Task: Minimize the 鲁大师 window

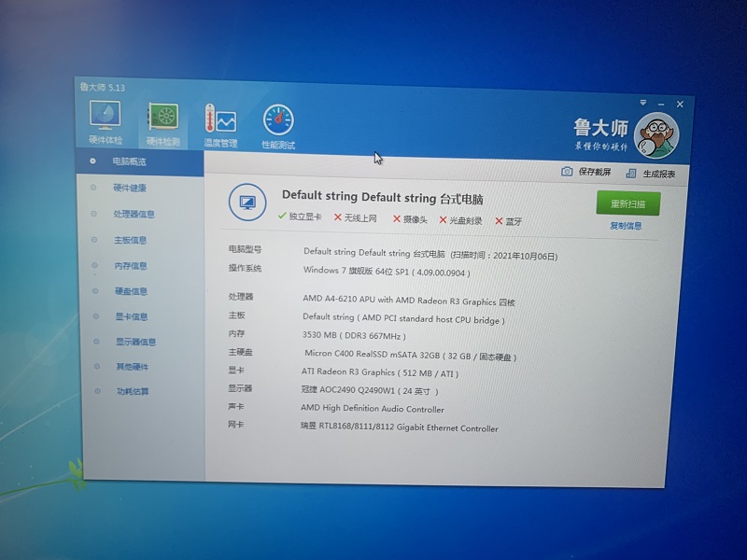Action: click(x=661, y=105)
